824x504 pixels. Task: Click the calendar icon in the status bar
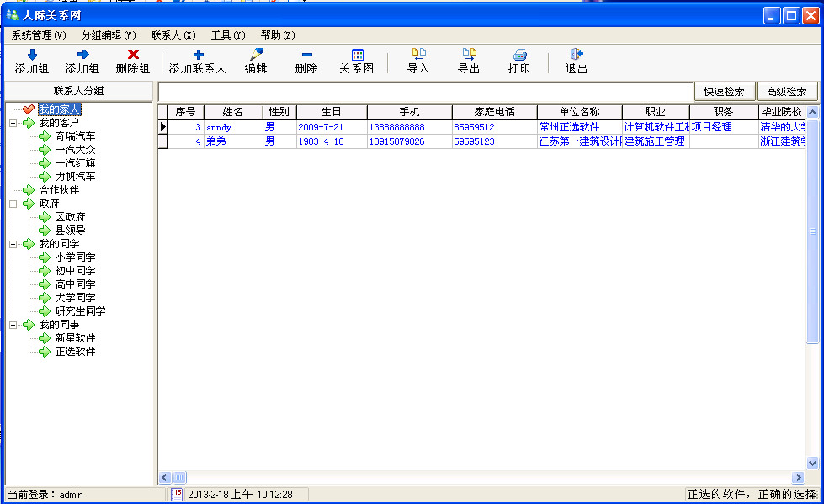[177, 494]
